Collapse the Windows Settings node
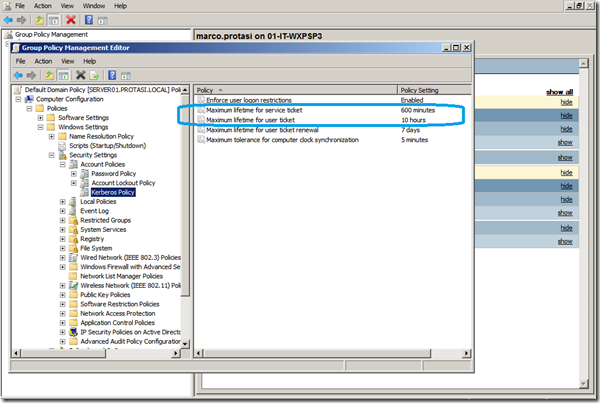Image resolution: width=600 pixels, height=403 pixels. [x=40, y=127]
